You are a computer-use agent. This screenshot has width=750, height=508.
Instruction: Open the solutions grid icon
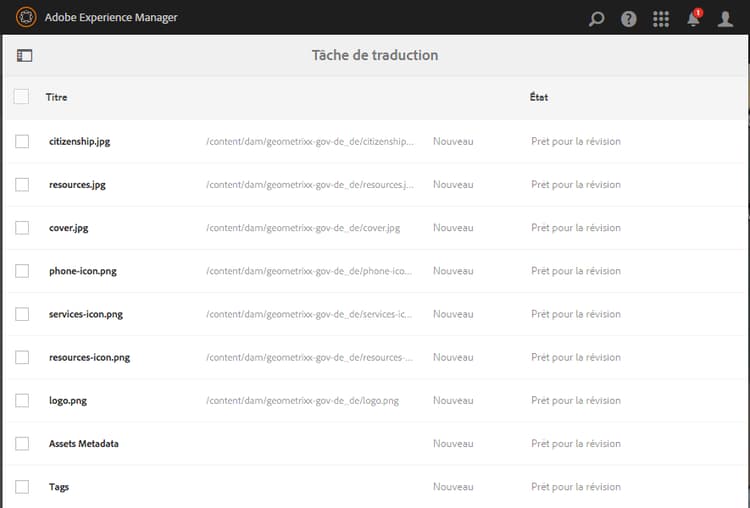click(x=660, y=18)
